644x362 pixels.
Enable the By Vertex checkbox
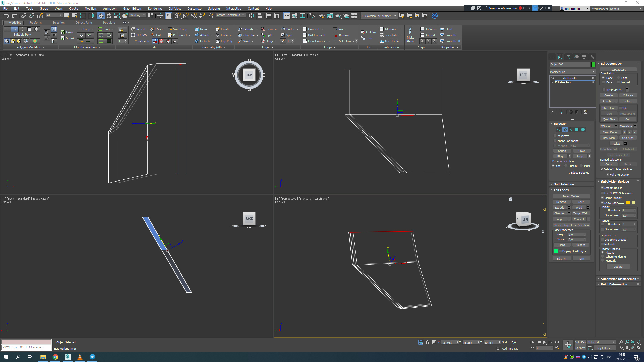555,136
